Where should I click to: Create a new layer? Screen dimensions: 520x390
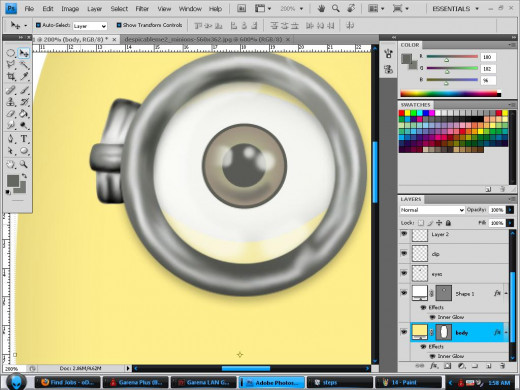[489, 366]
